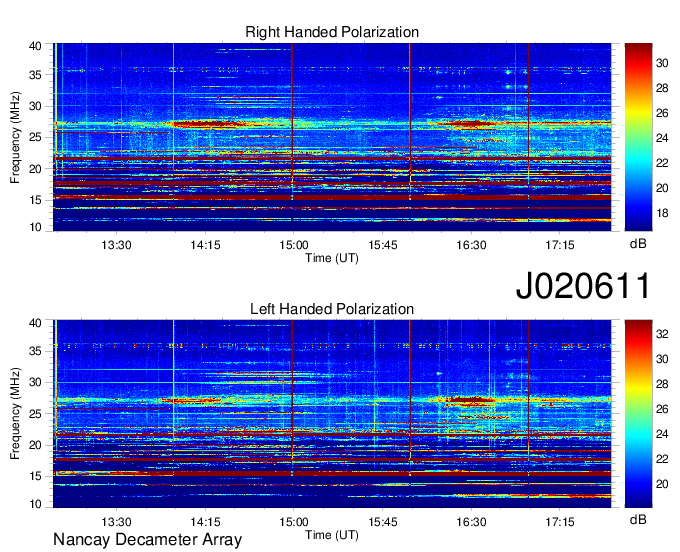Viewport: 680px width, 552px height.
Task: Click dB unit label below Left Handed color bar
Action: (x=638, y=519)
